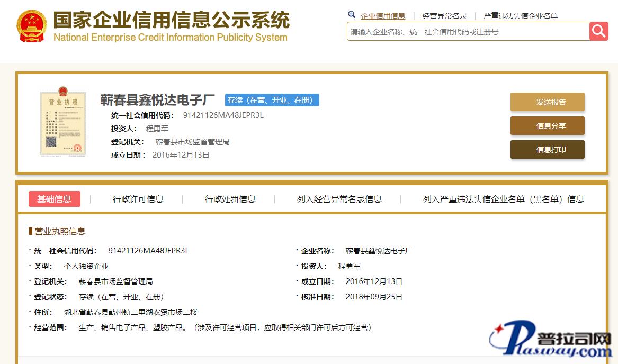Open the 列入严重违法失信企业名单（黑名单）信息 tab

click(503, 199)
